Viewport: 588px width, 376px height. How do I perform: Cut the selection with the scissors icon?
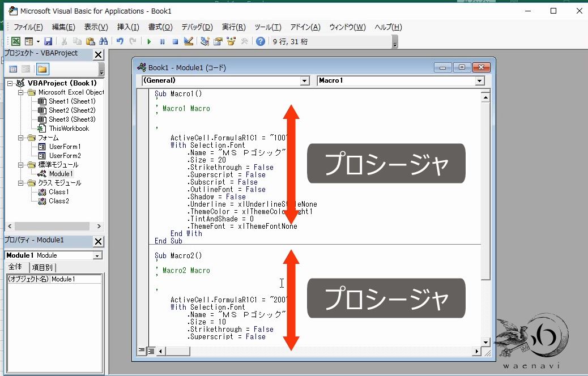pyautogui.click(x=65, y=41)
